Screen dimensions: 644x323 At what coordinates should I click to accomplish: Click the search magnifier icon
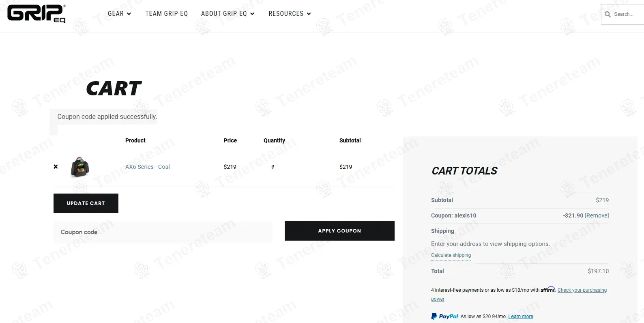608,14
